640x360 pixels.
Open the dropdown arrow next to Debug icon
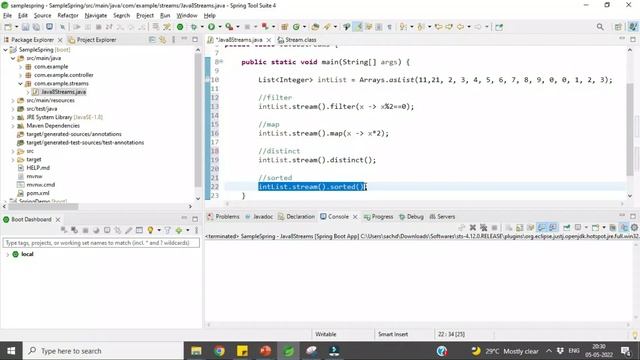pos(202,27)
